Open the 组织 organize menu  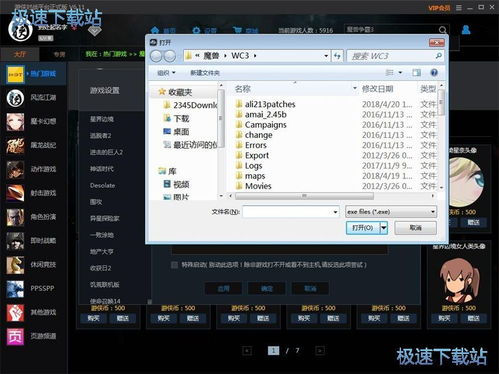pyautogui.click(x=166, y=73)
